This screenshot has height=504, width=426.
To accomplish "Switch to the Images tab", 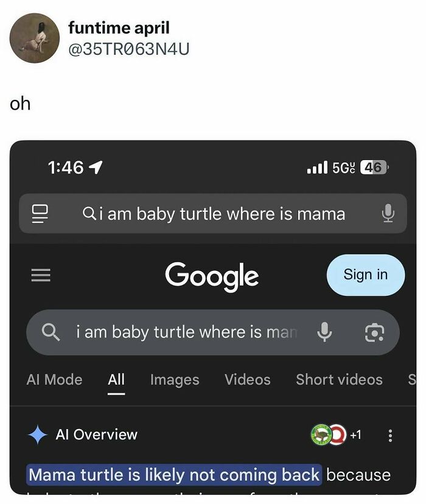I will [x=174, y=379].
